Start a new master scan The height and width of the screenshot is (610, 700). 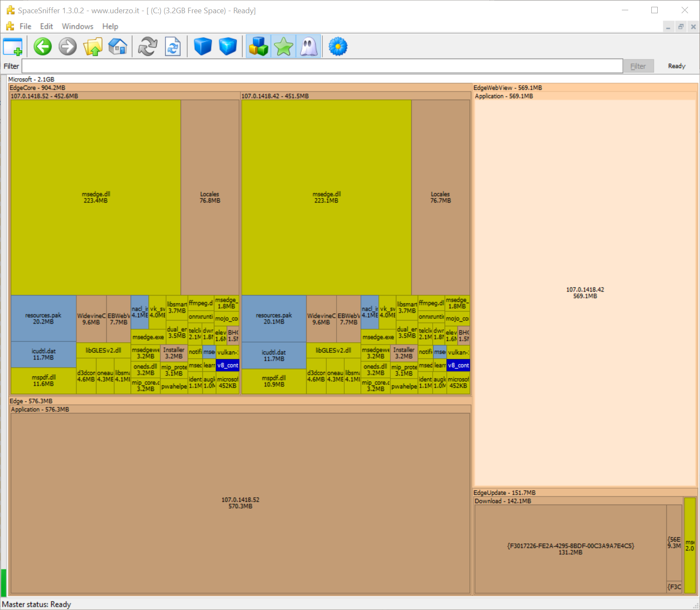coord(148,47)
